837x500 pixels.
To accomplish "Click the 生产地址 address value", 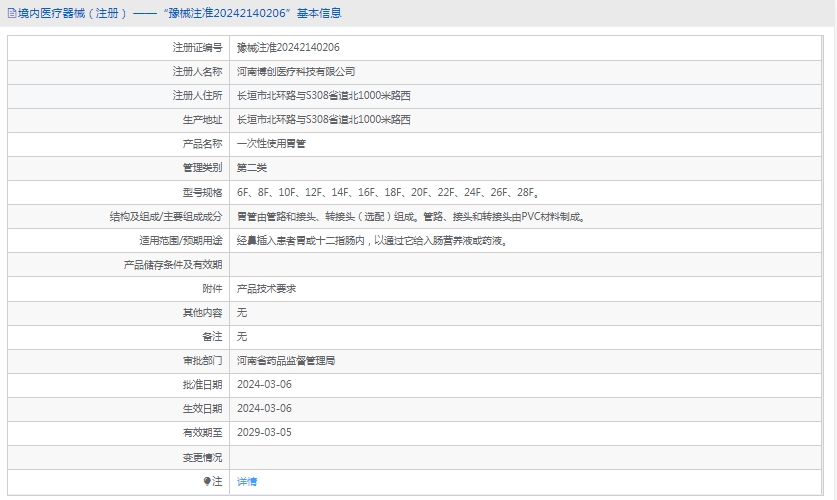I will pos(323,120).
